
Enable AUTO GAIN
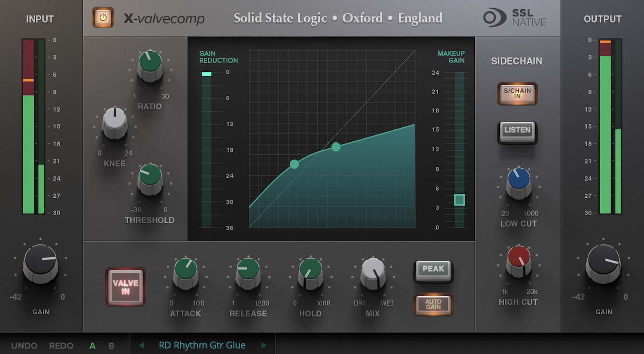433,304
